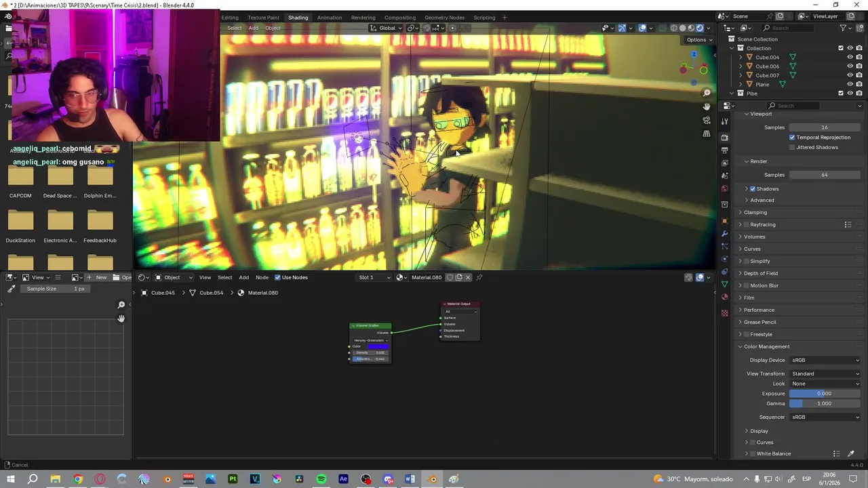The image size is (868, 488).
Task: Enable the Simplify checkbox
Action: pyautogui.click(x=747, y=261)
